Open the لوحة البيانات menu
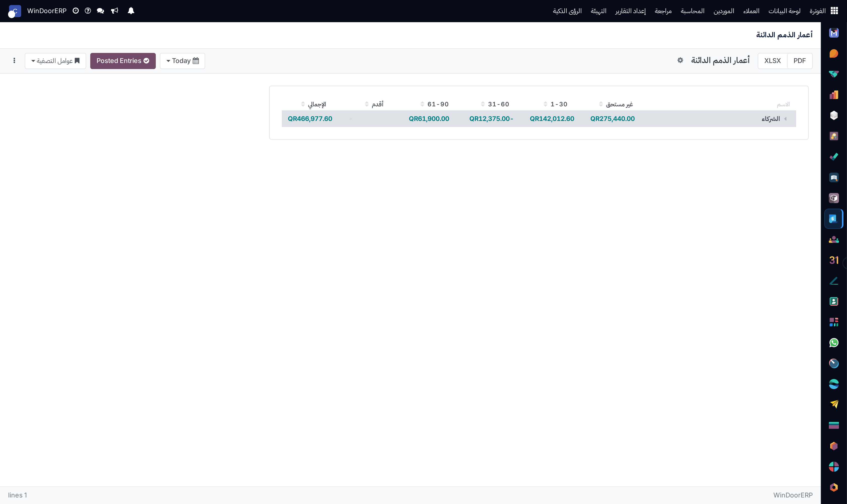This screenshot has width=847, height=504. coord(784,11)
